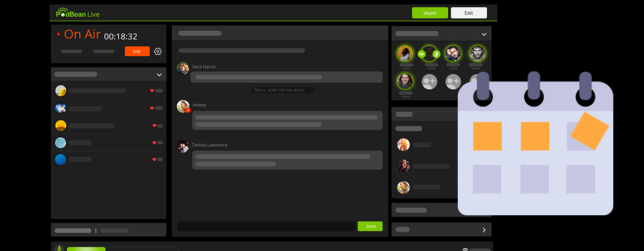644x251 pixels.
Task: Click the green share button
Action: [x=430, y=13]
